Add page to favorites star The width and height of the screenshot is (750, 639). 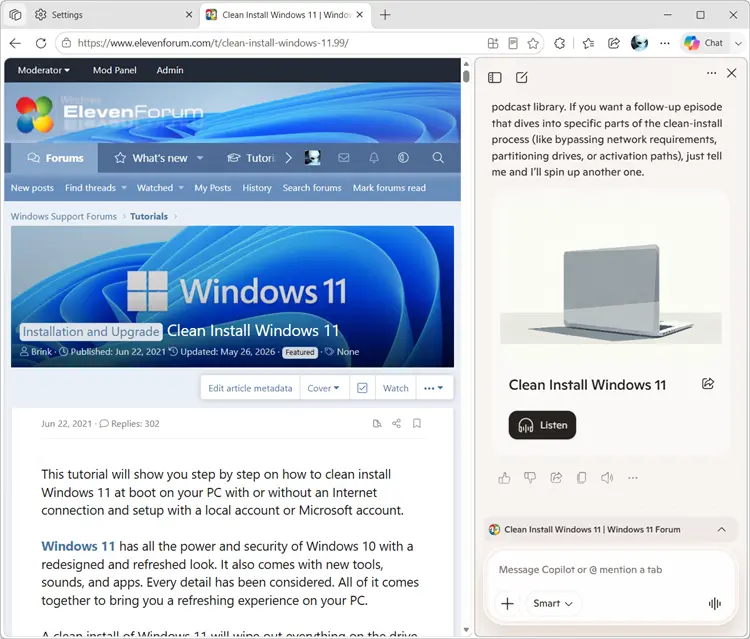point(533,44)
